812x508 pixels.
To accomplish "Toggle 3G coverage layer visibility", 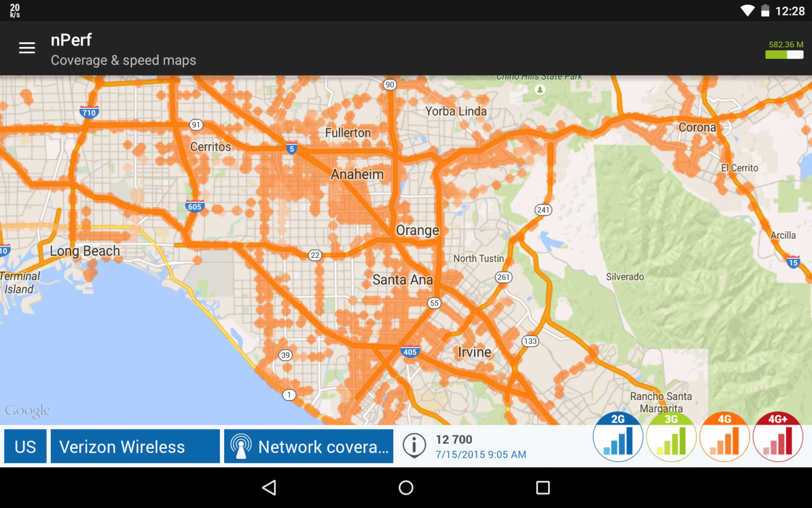I will coord(671,437).
